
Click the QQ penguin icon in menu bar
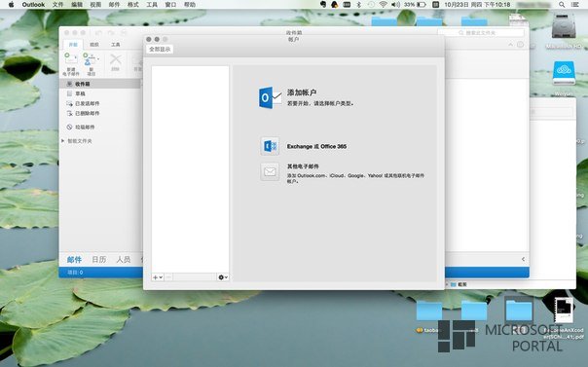(x=335, y=5)
